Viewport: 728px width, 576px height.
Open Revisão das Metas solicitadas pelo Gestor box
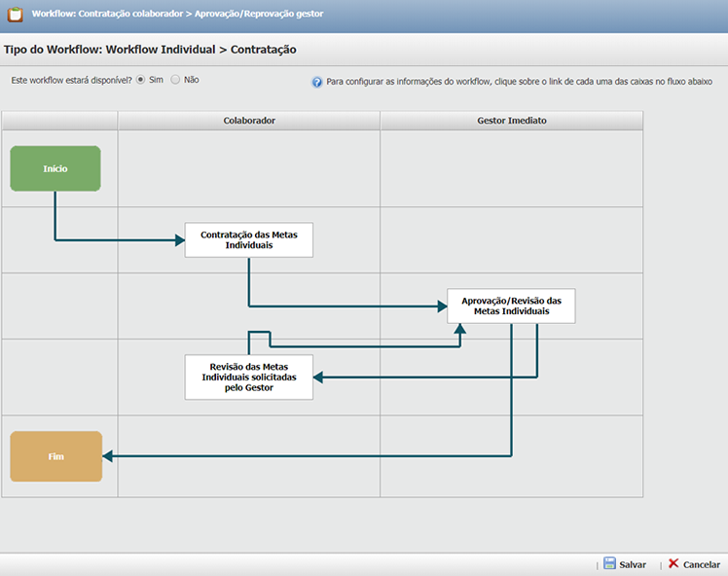tap(249, 377)
